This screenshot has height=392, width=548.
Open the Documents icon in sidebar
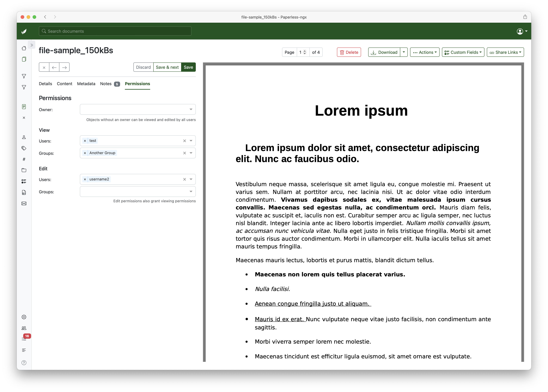[24, 59]
